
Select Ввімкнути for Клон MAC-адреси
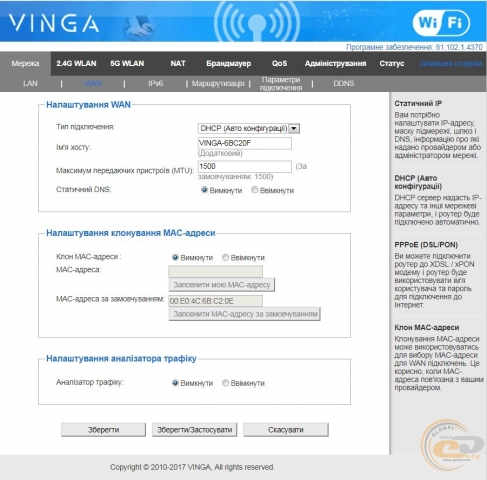(226, 257)
